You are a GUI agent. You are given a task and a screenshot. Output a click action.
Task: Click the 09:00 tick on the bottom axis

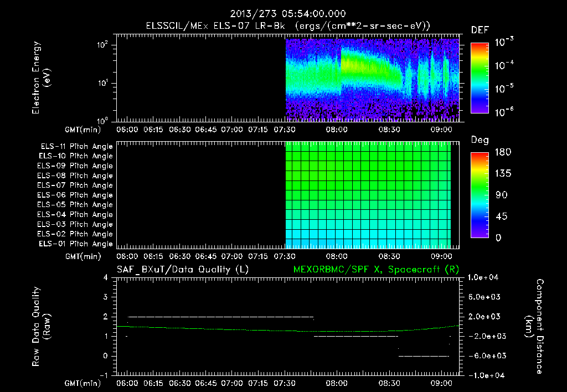(441, 383)
